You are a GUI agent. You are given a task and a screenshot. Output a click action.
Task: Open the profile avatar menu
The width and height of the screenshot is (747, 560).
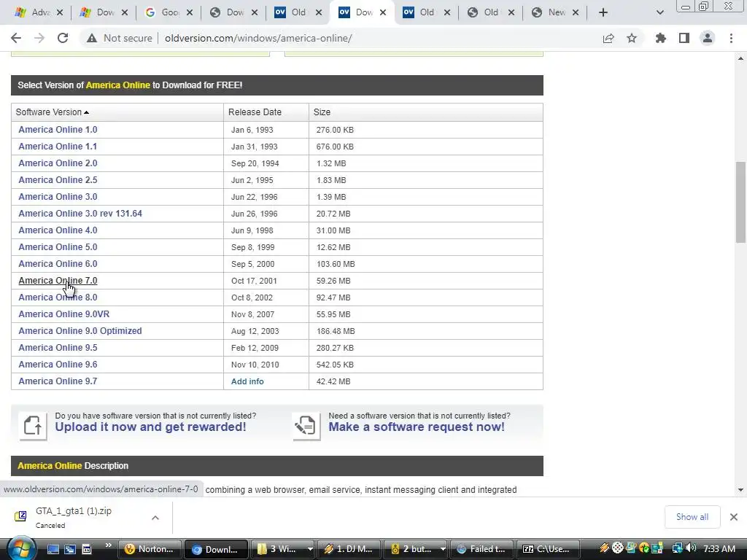tap(708, 38)
